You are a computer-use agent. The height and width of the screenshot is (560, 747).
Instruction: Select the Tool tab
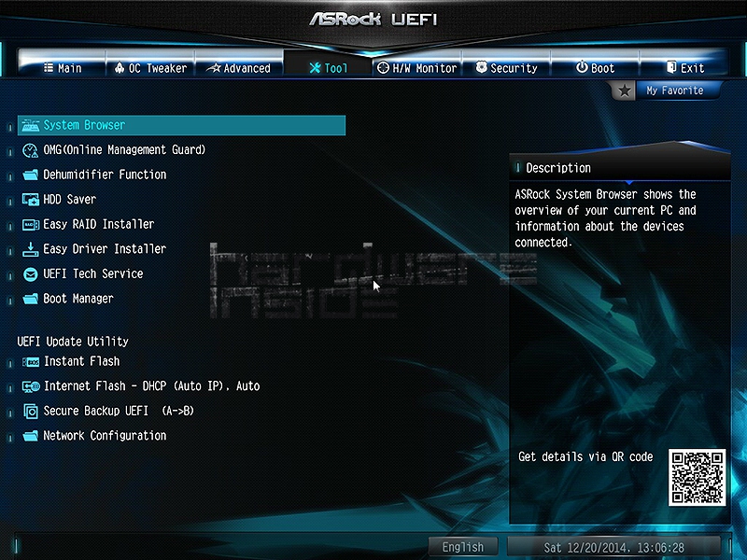coord(328,68)
